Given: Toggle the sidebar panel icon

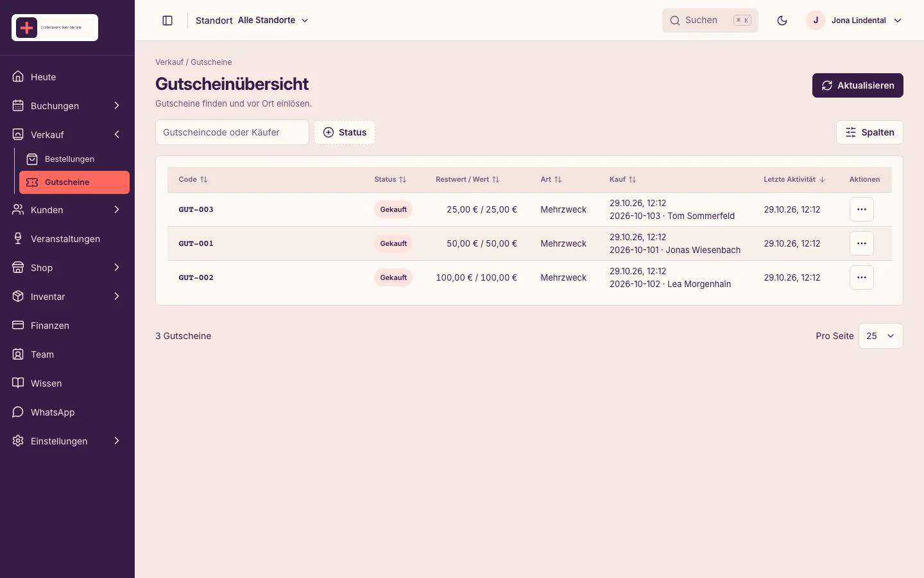Looking at the screenshot, I should point(167,21).
